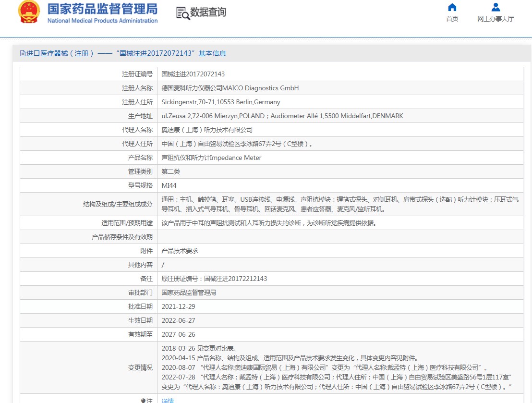Viewport: 532px width, 403px height.
Task: Click the 注册证编号 row label
Action: [x=137, y=74]
